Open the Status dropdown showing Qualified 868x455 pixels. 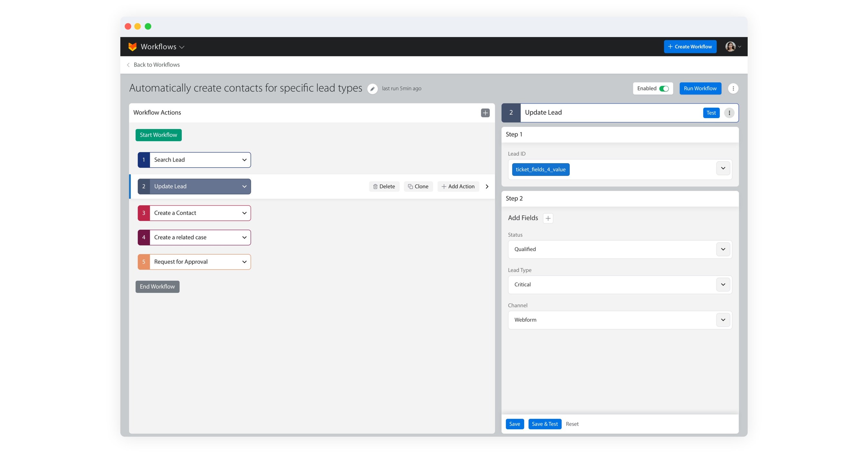coord(723,249)
